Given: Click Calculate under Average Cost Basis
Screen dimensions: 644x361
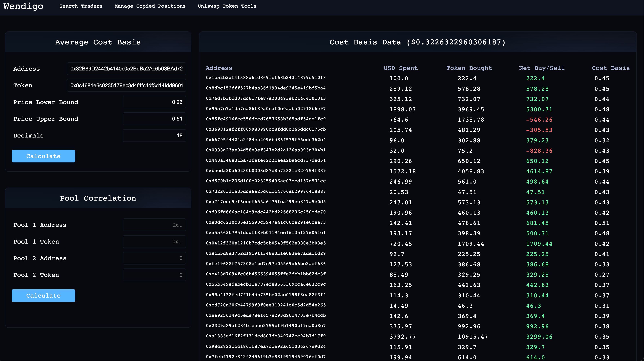Looking at the screenshot, I should click(43, 156).
